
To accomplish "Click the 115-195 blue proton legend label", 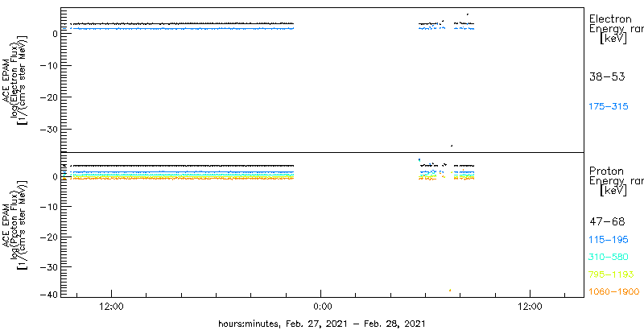I will click(x=609, y=240).
